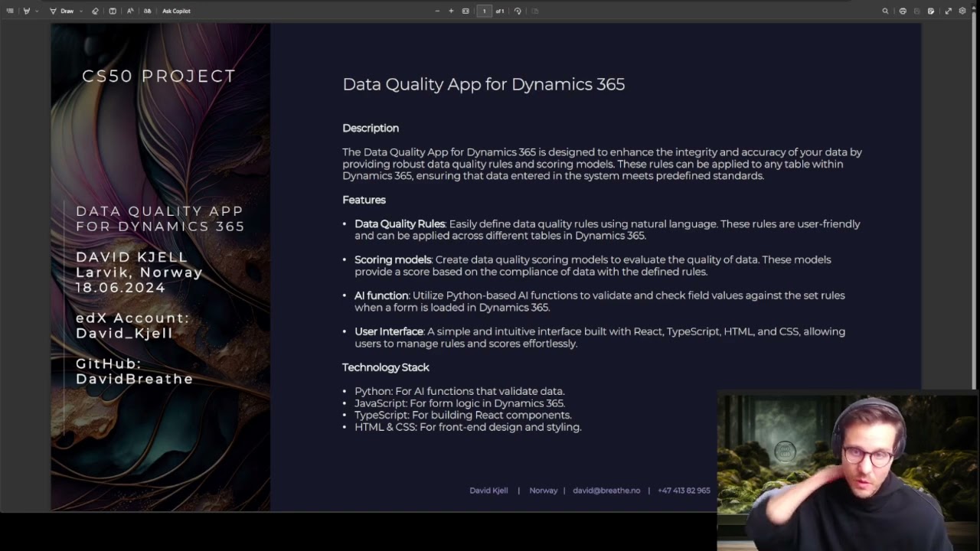The width and height of the screenshot is (980, 551).
Task: Click the Page view icon
Action: coord(535,11)
